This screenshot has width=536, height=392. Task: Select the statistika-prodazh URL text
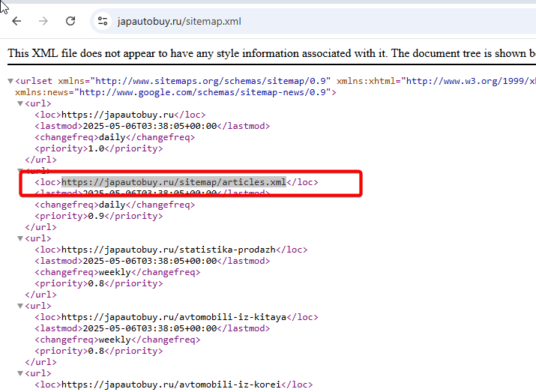(x=169, y=250)
